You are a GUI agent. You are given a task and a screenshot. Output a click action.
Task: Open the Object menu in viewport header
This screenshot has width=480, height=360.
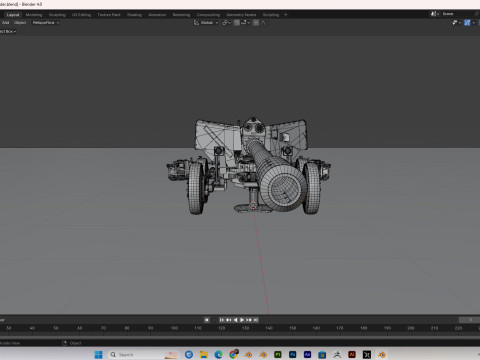point(20,23)
